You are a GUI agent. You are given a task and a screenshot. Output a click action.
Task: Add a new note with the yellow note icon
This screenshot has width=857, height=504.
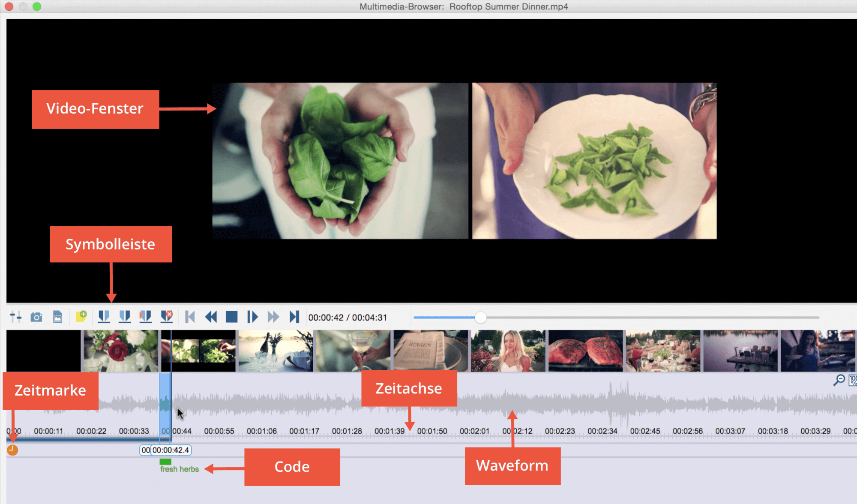point(81,317)
